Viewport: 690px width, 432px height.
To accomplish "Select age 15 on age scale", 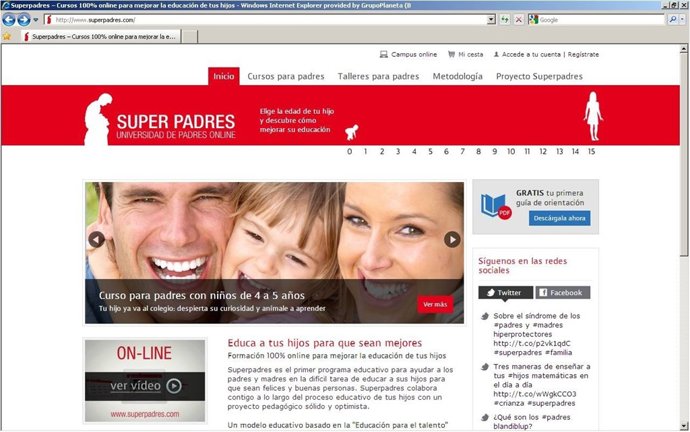I will click(x=591, y=152).
